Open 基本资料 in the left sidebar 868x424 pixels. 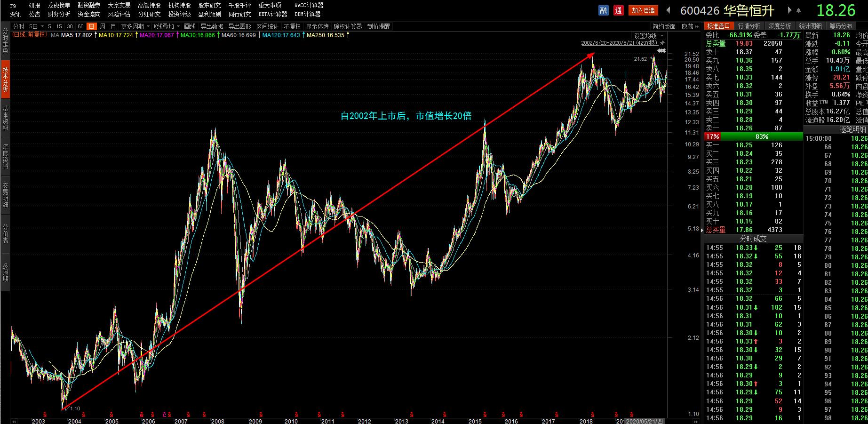click(5, 118)
